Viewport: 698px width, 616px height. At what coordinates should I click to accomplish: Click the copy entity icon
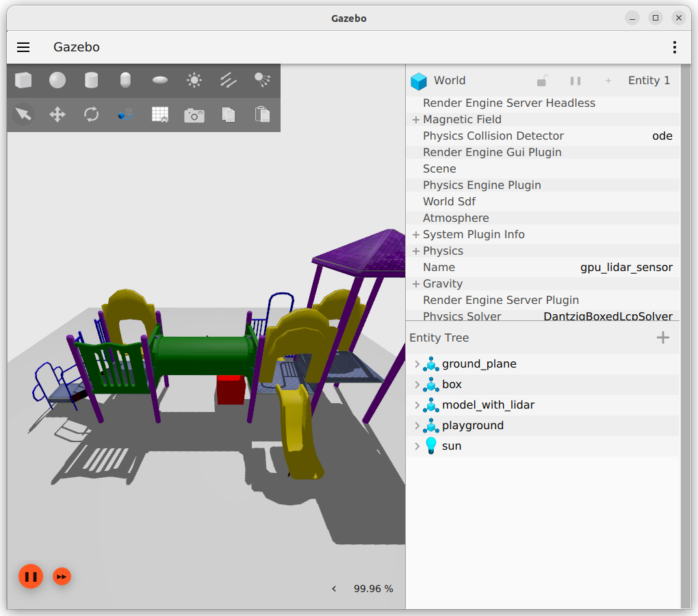click(228, 114)
